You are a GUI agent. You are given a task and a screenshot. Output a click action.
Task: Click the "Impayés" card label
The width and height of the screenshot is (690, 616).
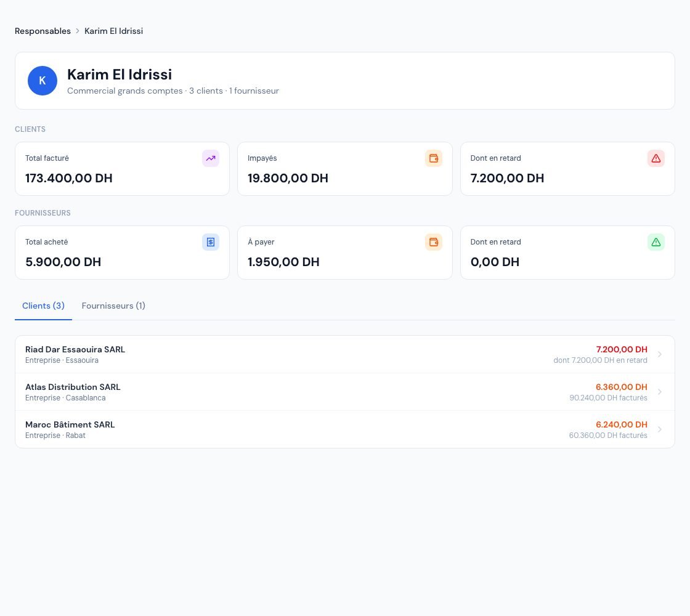coord(262,158)
